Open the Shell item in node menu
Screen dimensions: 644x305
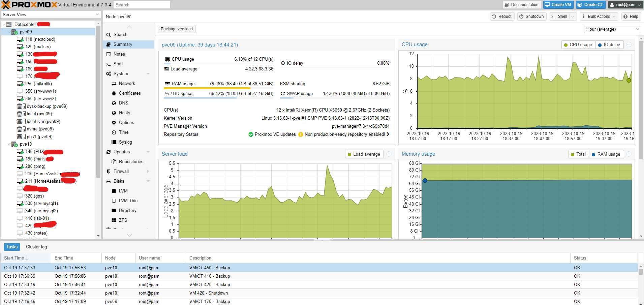tap(129, 64)
